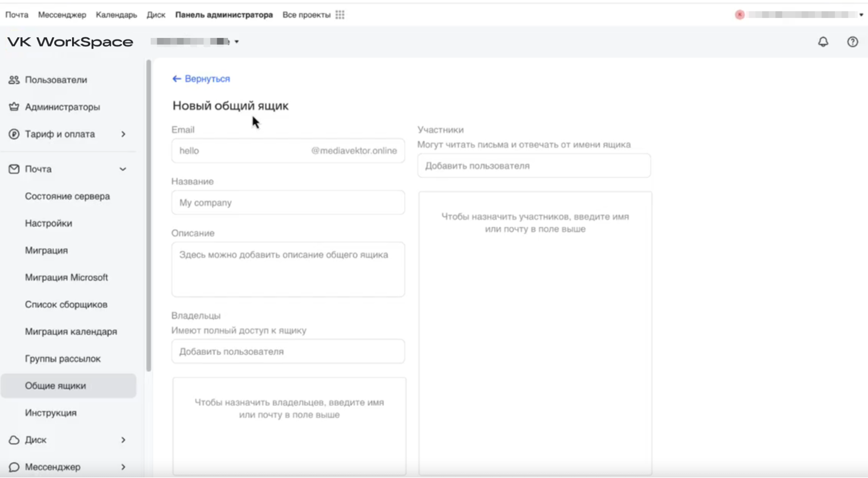
Task: Open the domain selector dropdown near logo
Action: click(237, 42)
